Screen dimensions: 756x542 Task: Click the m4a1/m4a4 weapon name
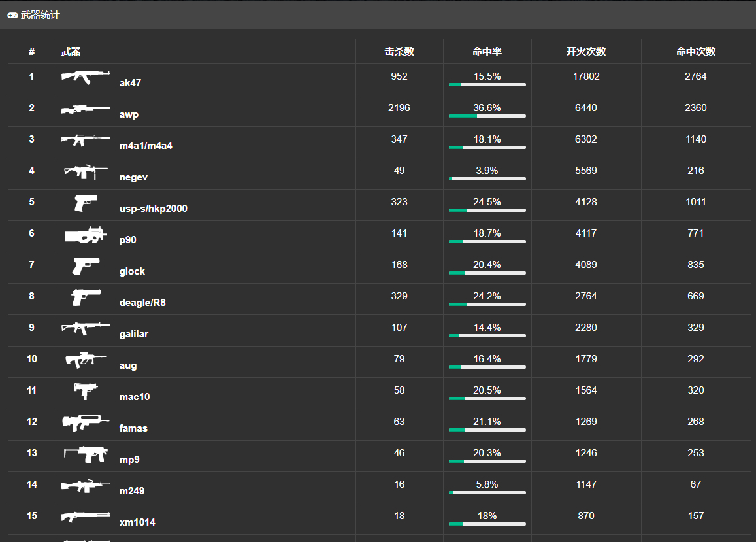point(146,146)
